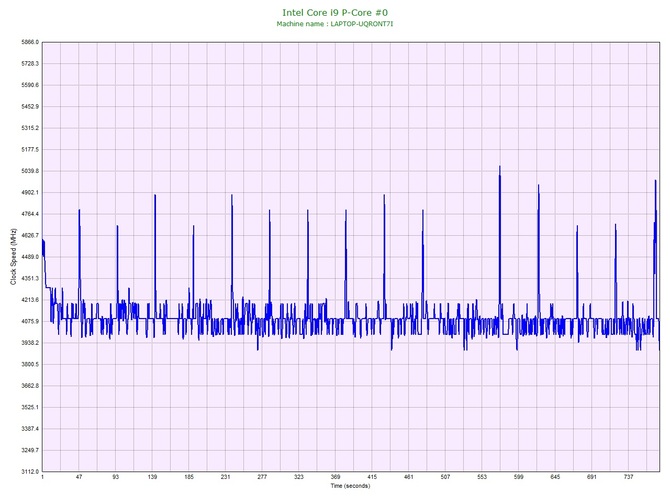Click the 139 time-axis tick label
Viewport: 670px width, 503px height.
point(153,477)
